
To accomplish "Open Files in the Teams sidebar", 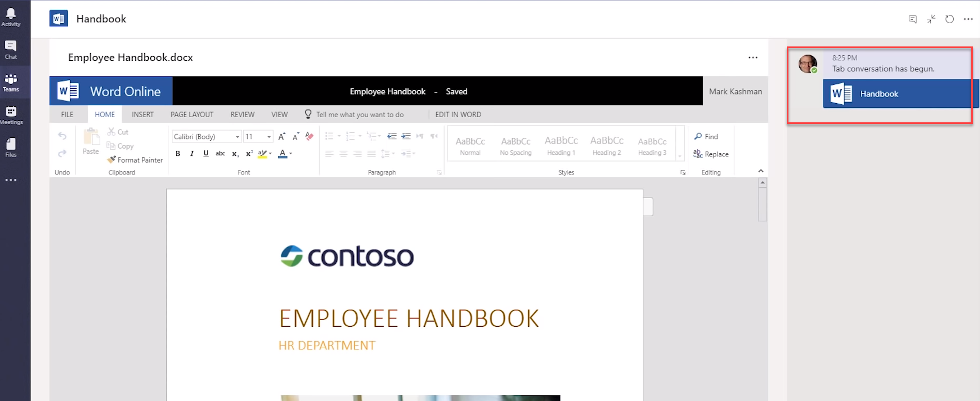I will pos(11,147).
